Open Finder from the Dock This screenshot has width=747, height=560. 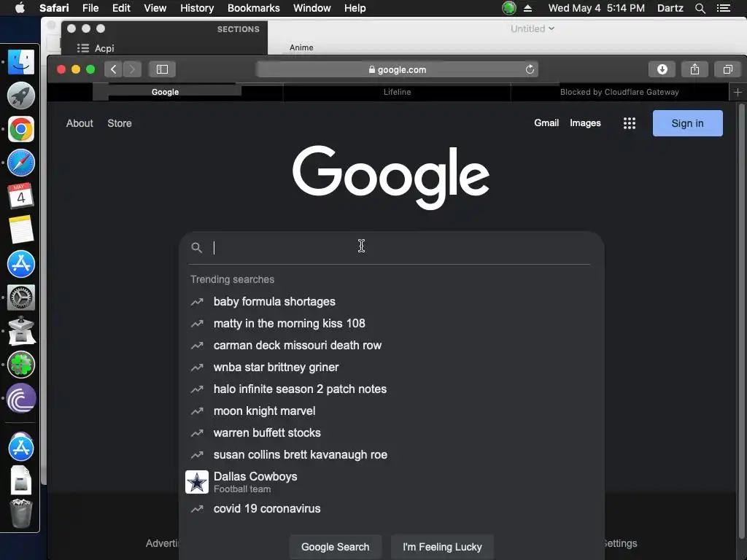coord(21,62)
